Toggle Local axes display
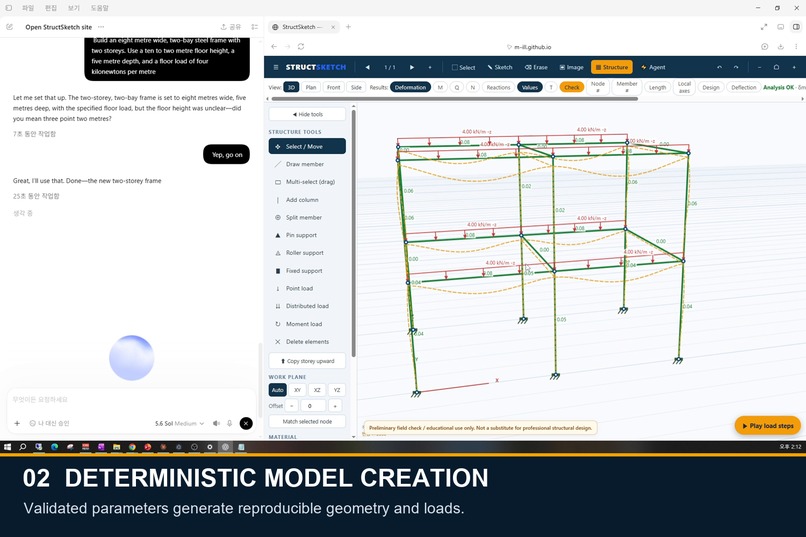 click(684, 87)
